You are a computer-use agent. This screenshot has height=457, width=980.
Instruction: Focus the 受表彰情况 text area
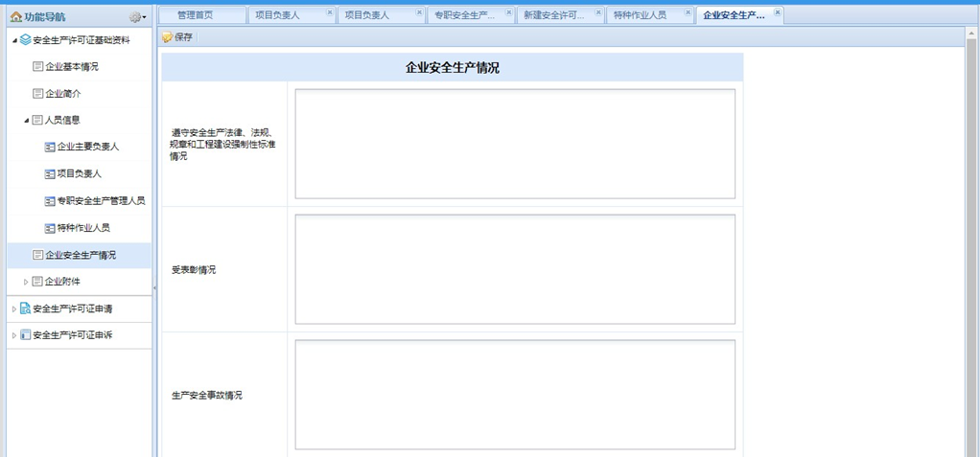click(515, 269)
